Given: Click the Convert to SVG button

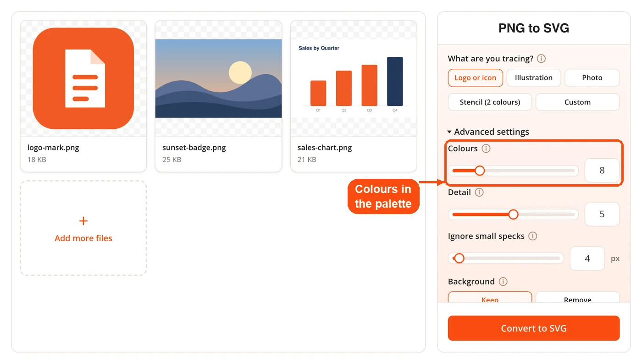Looking at the screenshot, I should [534, 328].
